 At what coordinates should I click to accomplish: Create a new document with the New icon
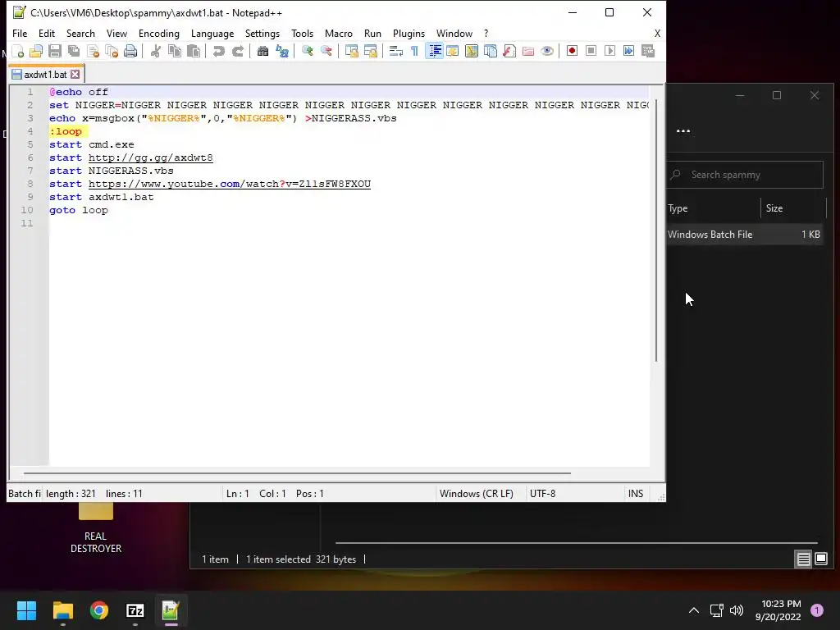pyautogui.click(x=18, y=51)
